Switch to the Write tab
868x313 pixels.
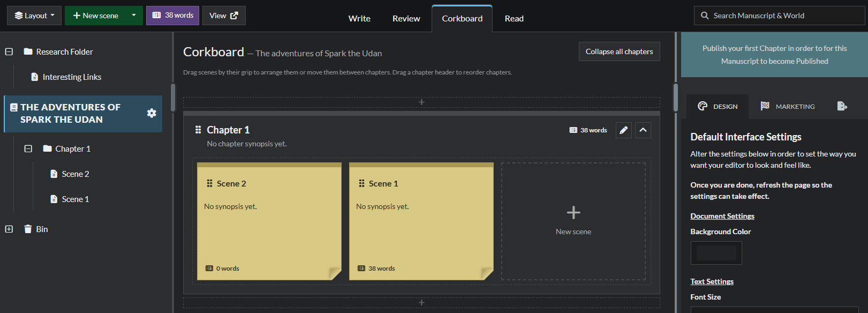click(x=359, y=18)
